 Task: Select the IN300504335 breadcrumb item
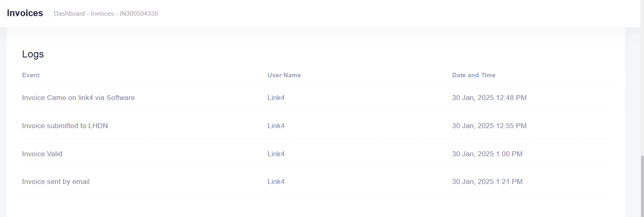[139, 14]
